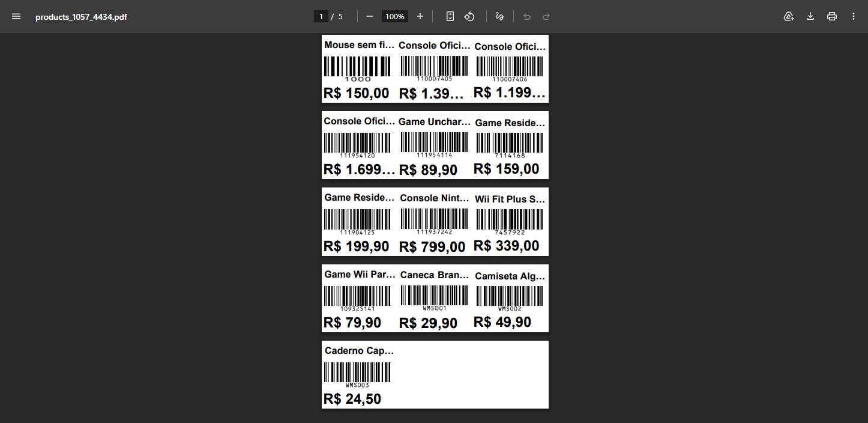Click price R$ 89,90
The height and width of the screenshot is (423, 868).
[428, 170]
